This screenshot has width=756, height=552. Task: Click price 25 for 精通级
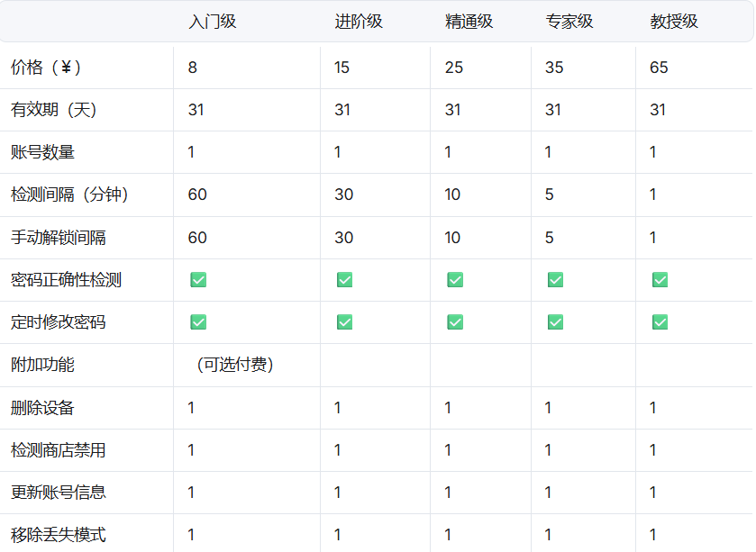coord(454,68)
